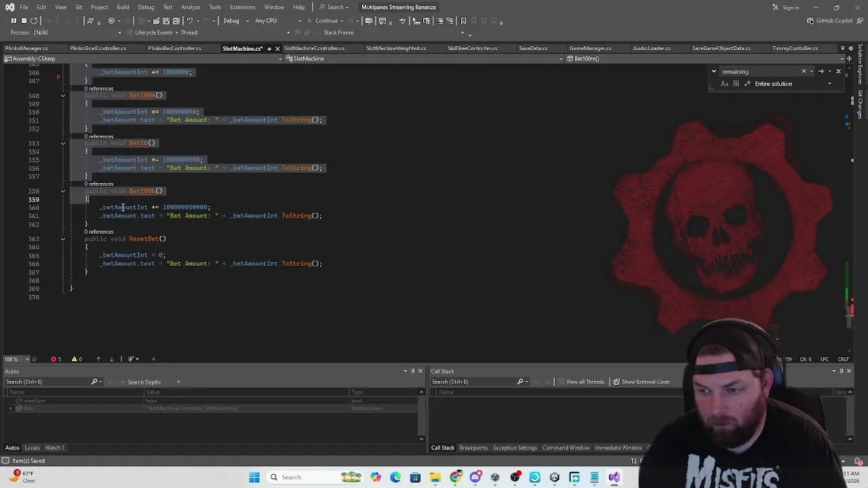Toggle Match case in the find box
868x488 pixels.
(x=724, y=84)
